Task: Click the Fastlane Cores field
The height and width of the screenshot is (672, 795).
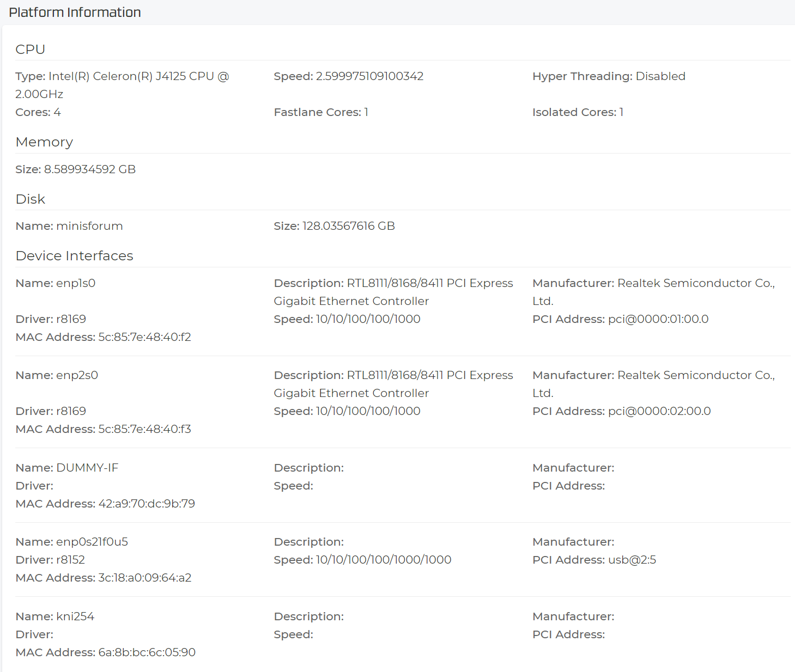Action: point(320,112)
